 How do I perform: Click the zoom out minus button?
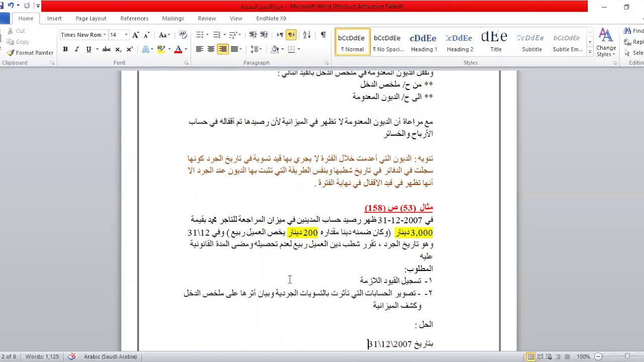[598, 356]
